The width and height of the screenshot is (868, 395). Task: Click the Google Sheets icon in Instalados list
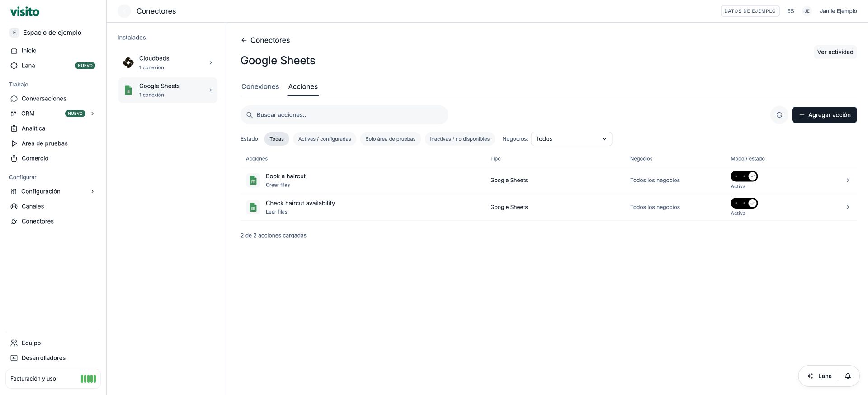click(128, 90)
